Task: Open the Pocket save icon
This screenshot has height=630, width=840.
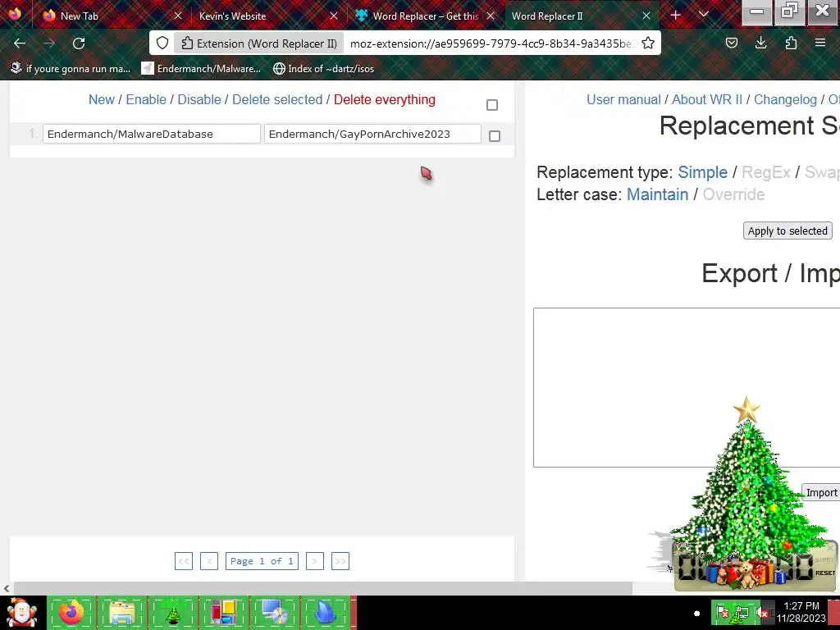Action: [732, 43]
